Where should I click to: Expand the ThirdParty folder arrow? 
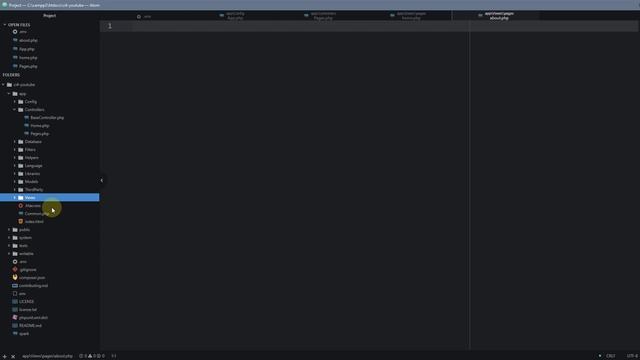[x=15, y=190]
